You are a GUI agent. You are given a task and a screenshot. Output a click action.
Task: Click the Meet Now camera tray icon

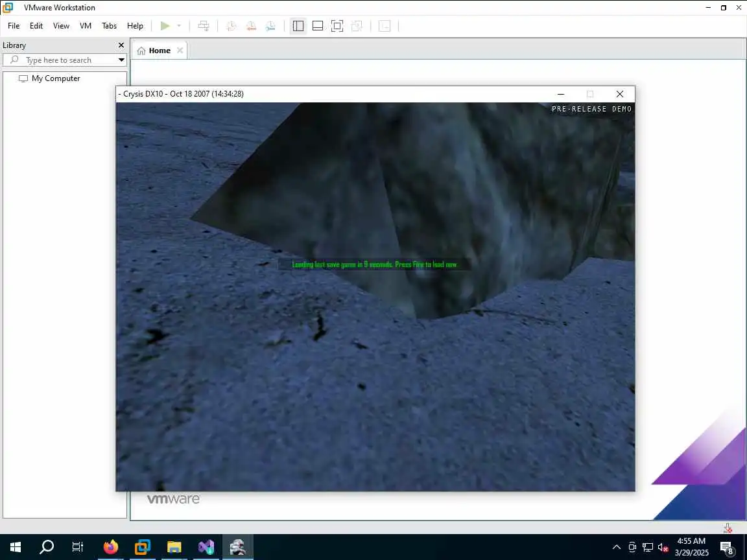click(632, 547)
